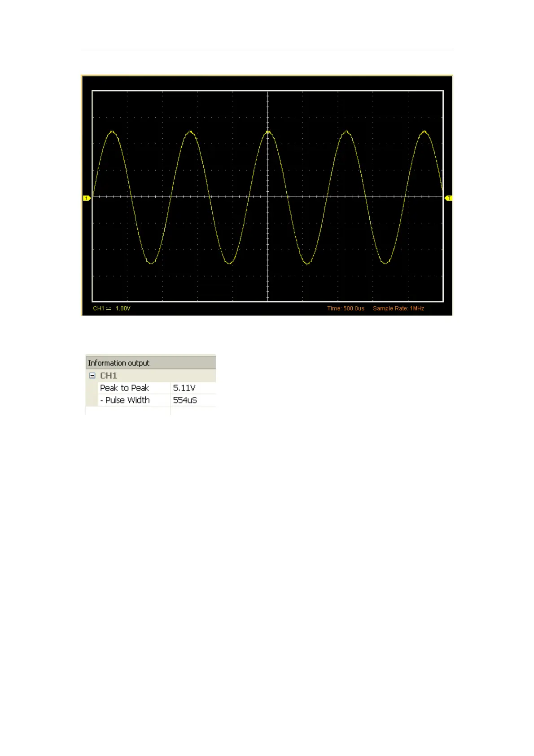534x756 pixels.
Task: Click the leftmost peak of the sine waveform
Action: 112,132
